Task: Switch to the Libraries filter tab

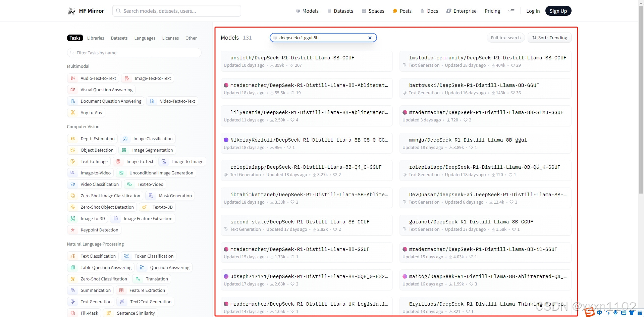Action: pyautogui.click(x=96, y=38)
